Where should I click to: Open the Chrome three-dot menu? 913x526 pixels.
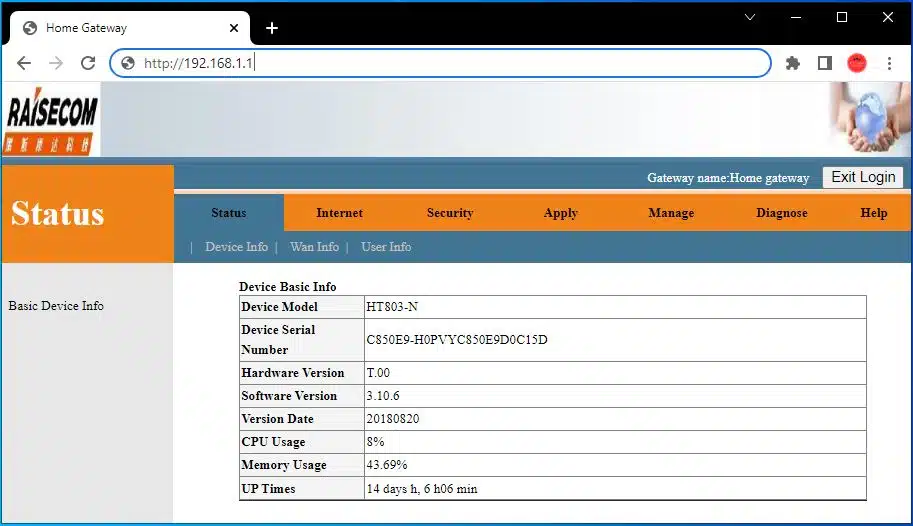(889, 63)
